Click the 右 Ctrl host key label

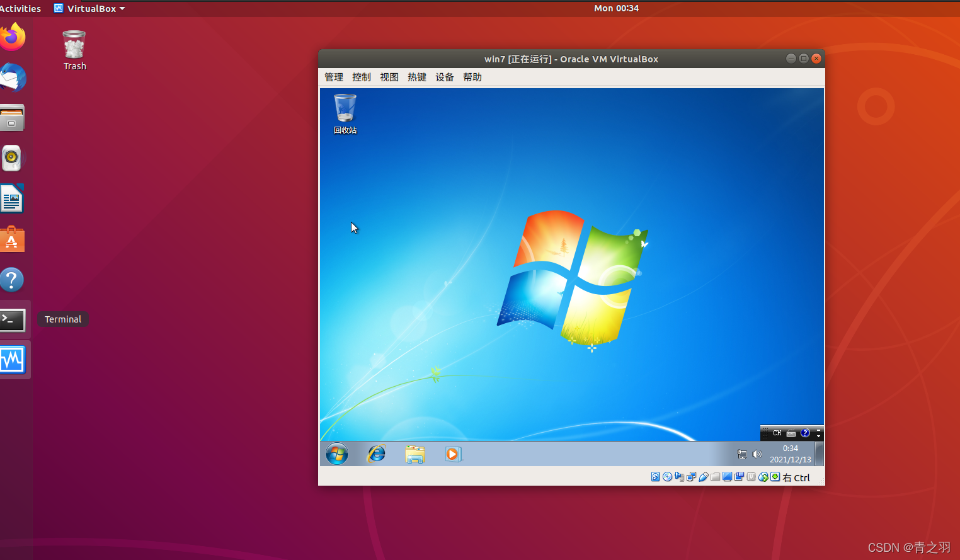pos(796,477)
